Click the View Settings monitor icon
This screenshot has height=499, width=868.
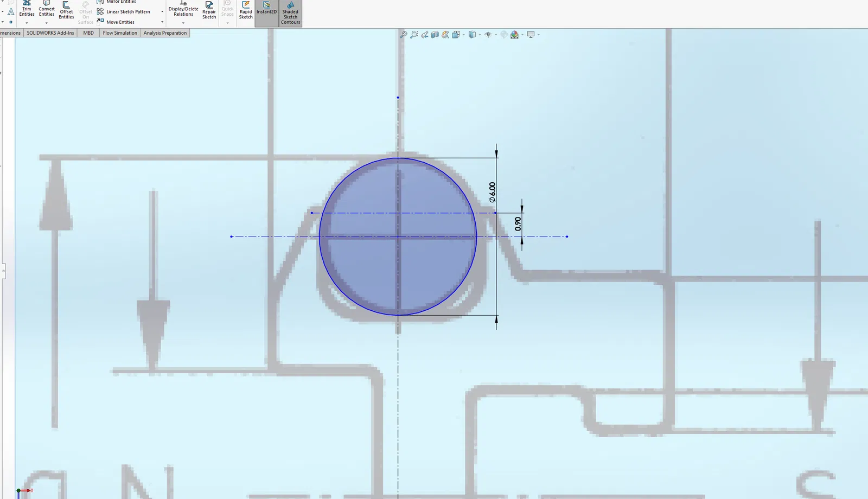(531, 35)
